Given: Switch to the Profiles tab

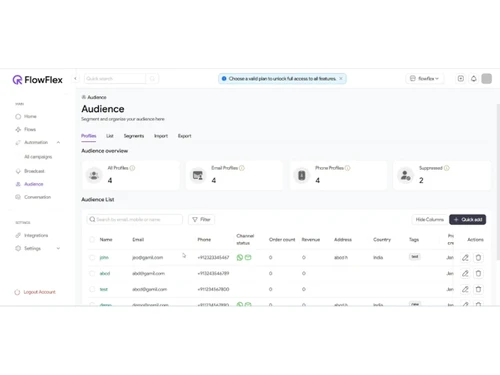Looking at the screenshot, I should click(89, 136).
